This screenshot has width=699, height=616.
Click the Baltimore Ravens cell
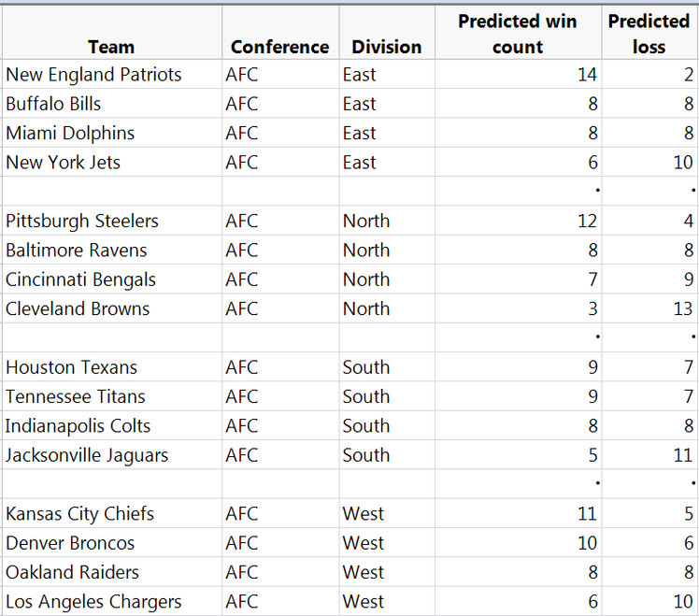[x=76, y=250]
